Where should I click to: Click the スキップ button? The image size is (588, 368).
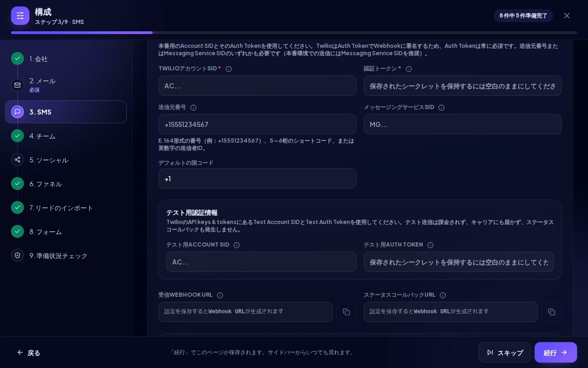point(505,352)
